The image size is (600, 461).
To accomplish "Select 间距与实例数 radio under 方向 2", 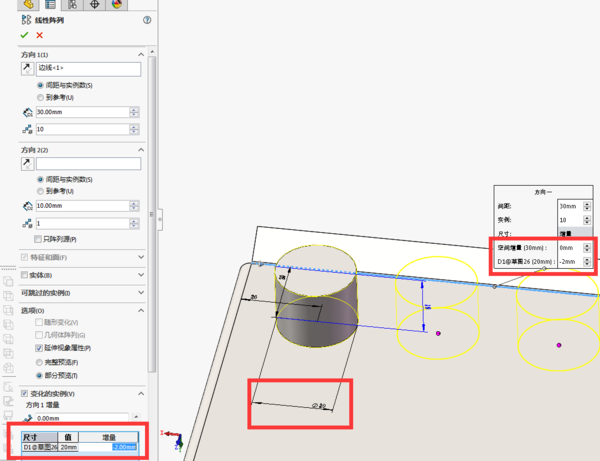I will (x=40, y=179).
